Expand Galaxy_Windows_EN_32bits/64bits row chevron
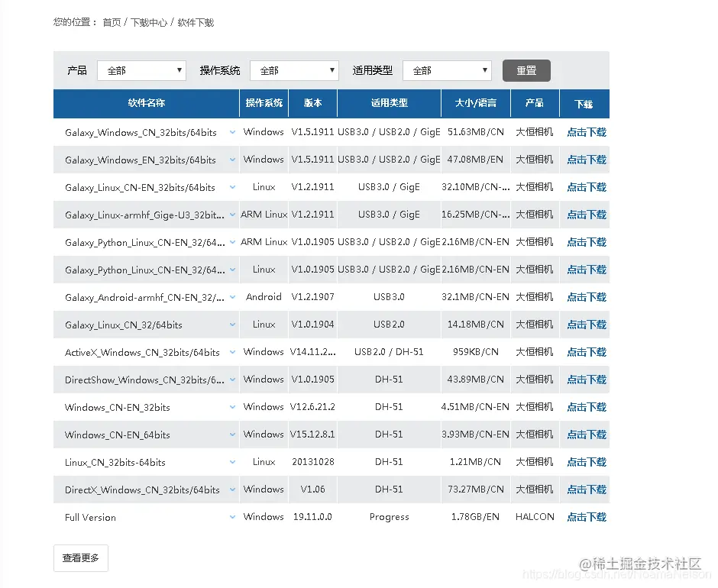The height and width of the screenshot is (588, 718). coord(233,160)
